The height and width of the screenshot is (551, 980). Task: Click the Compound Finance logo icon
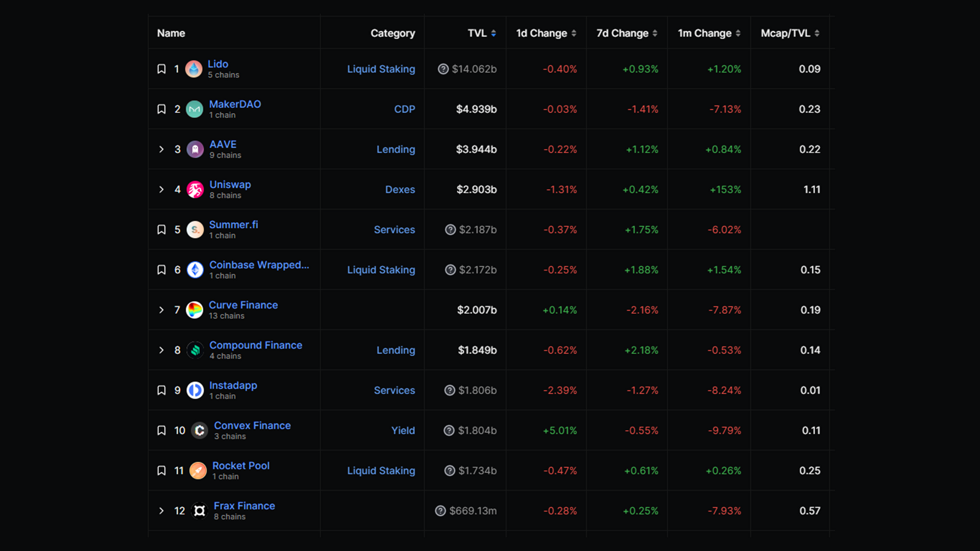tap(195, 350)
